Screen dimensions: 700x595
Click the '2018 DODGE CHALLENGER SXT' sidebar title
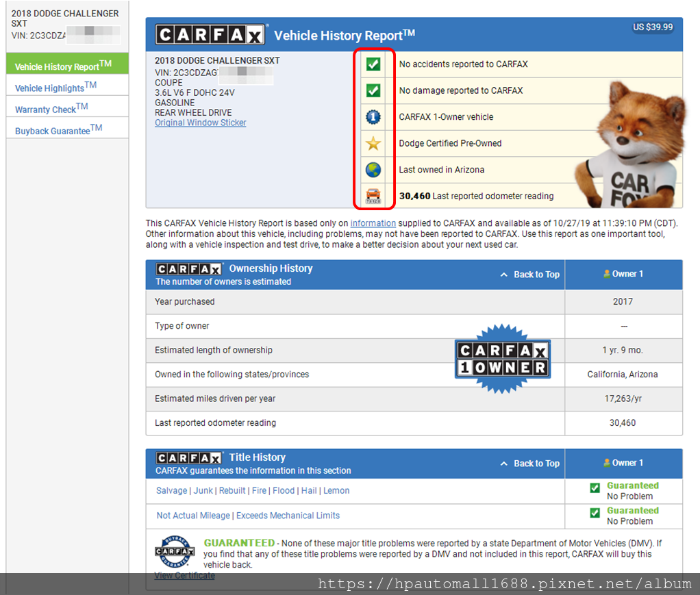(x=65, y=18)
